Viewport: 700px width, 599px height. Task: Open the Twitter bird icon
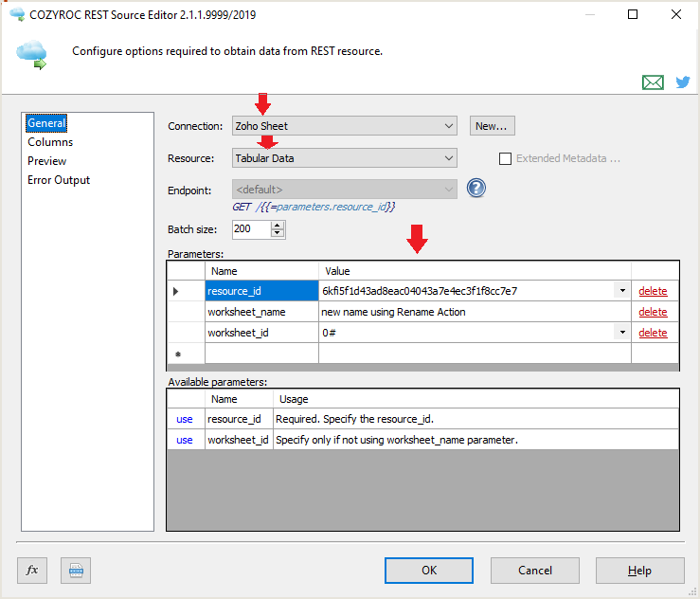point(683,82)
